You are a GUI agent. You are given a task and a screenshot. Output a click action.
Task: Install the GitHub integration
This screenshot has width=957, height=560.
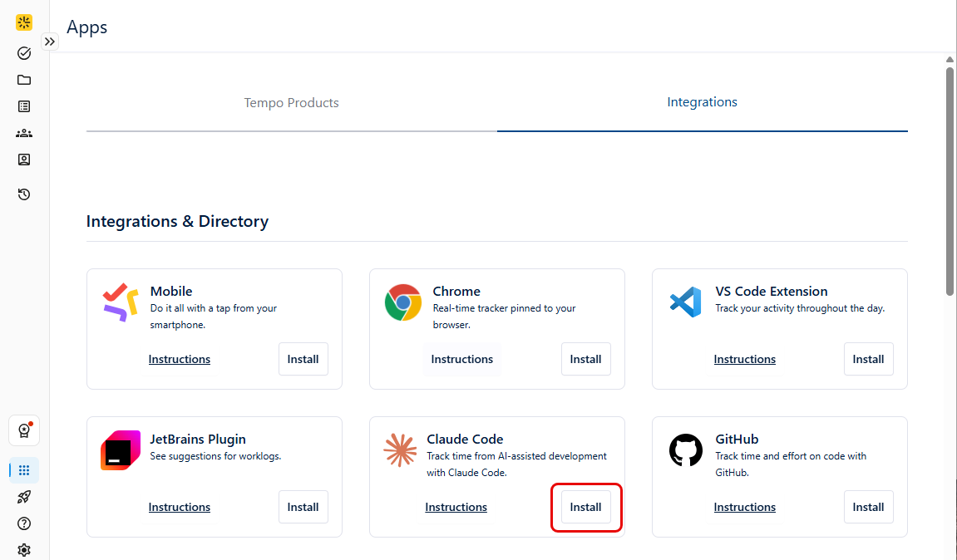point(869,507)
